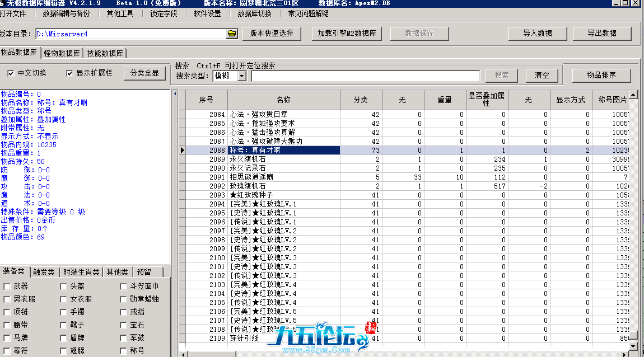Switch to the 怪物数据库 tab

pos(62,54)
